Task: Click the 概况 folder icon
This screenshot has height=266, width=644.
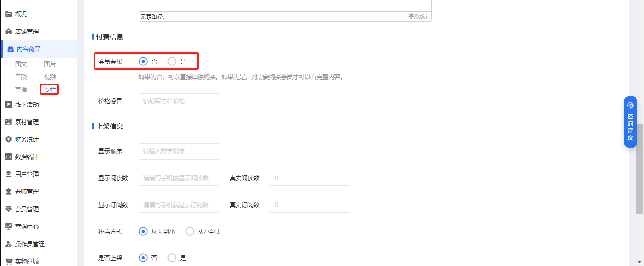Action: [8, 14]
